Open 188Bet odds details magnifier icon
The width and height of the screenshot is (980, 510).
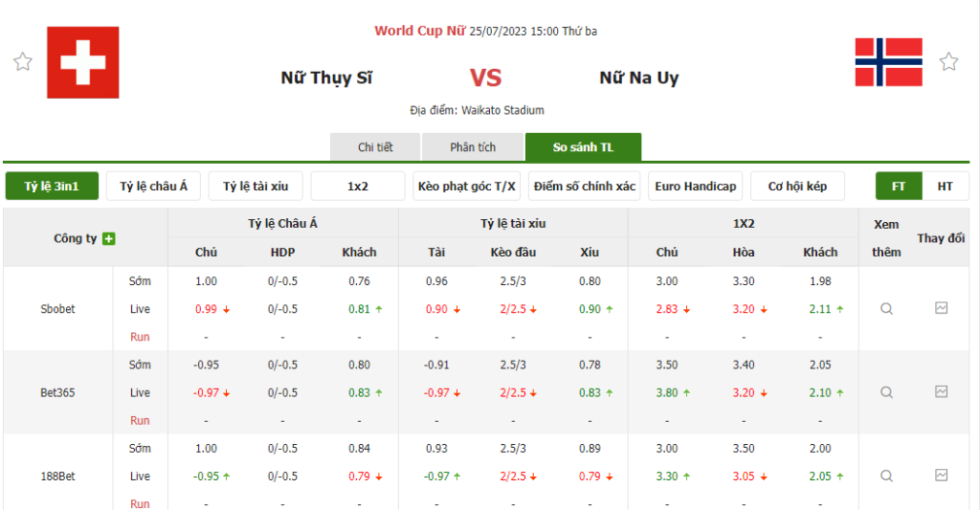pos(886,476)
